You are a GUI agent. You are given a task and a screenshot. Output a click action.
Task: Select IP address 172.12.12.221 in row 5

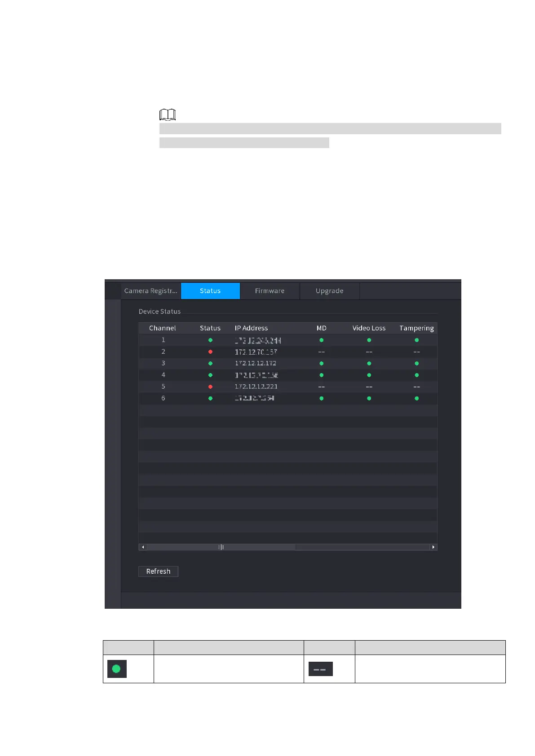256,387
